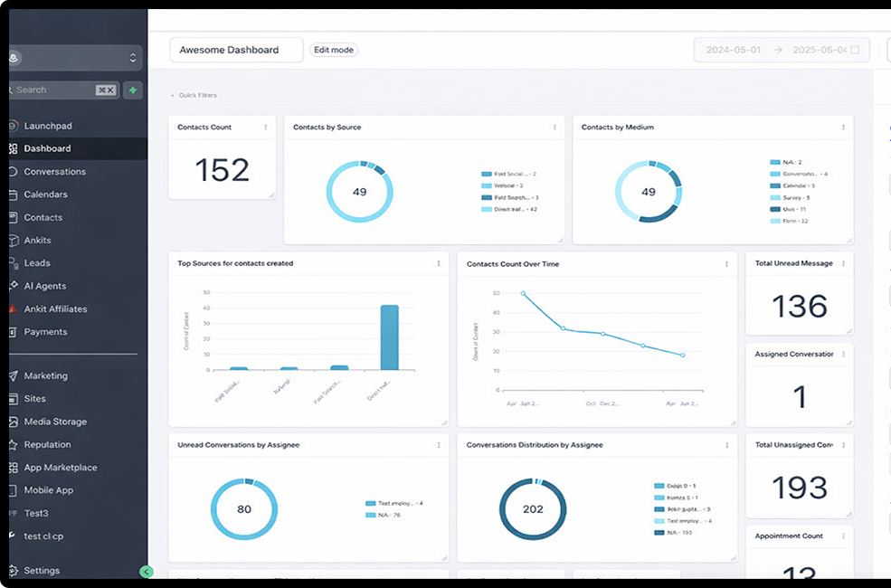Collapse the sidebar with green arrow button
This screenshot has height=588, width=891.
click(147, 572)
